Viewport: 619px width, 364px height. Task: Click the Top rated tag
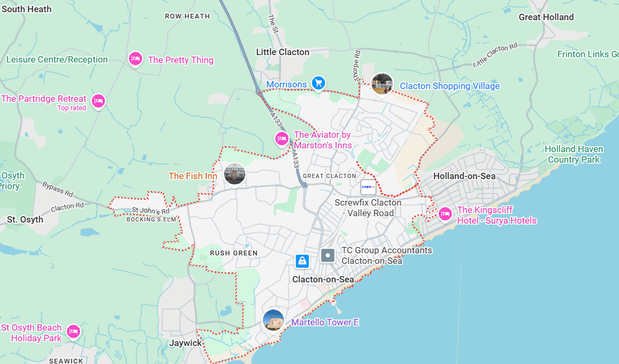click(x=72, y=108)
